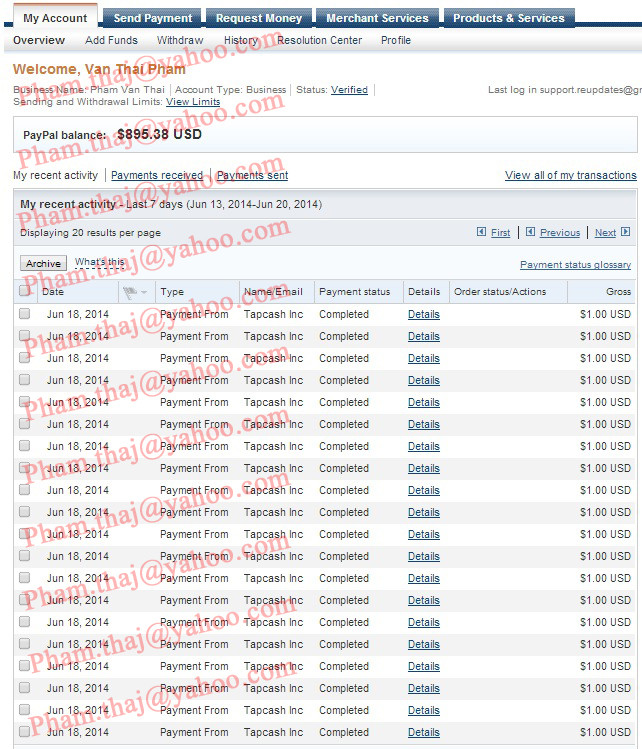Go to the Resolution Center

[x=320, y=40]
